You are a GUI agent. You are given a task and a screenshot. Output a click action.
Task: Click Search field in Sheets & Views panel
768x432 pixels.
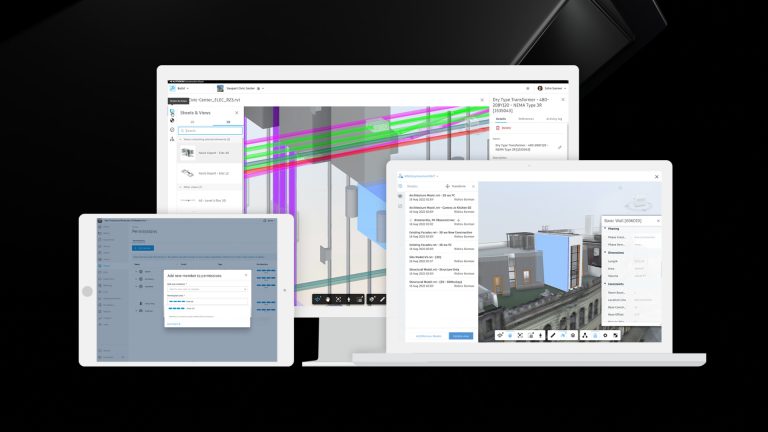tap(211, 131)
